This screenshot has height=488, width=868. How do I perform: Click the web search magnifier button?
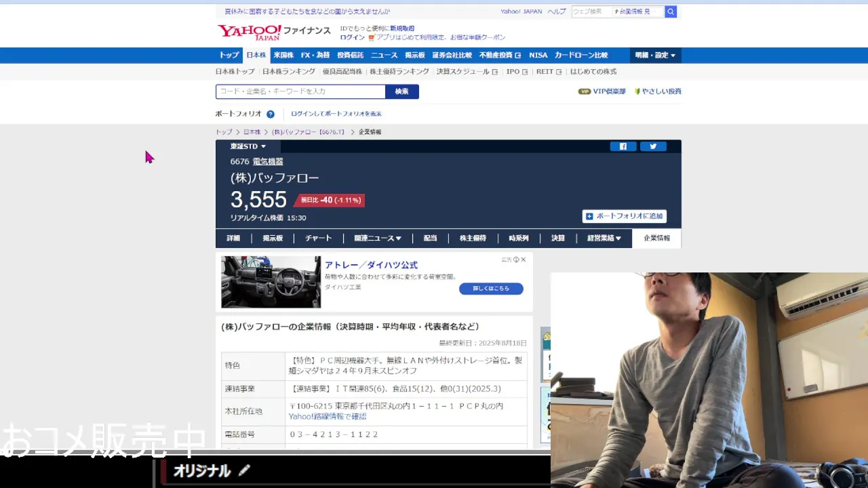click(671, 12)
